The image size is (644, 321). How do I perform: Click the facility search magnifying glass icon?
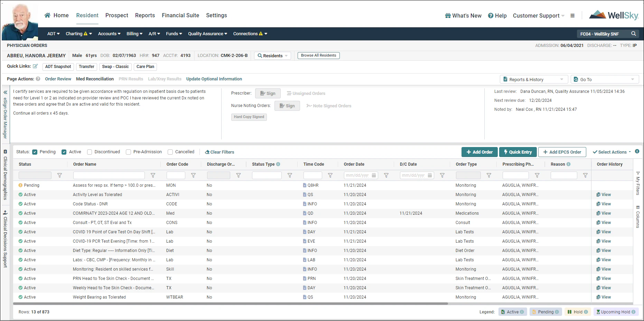pos(634,34)
